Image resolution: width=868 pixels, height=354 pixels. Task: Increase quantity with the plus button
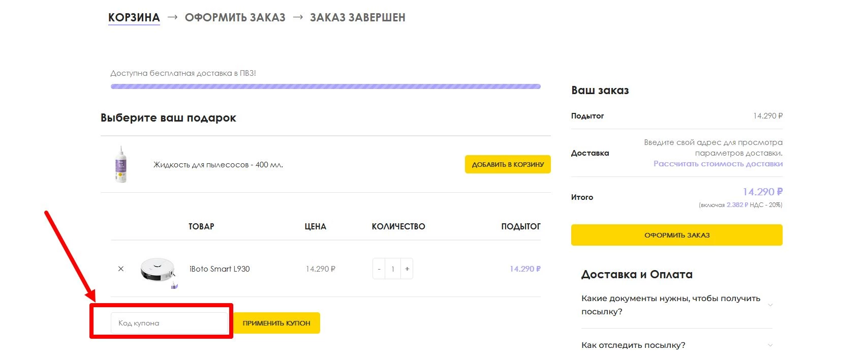[x=407, y=269]
